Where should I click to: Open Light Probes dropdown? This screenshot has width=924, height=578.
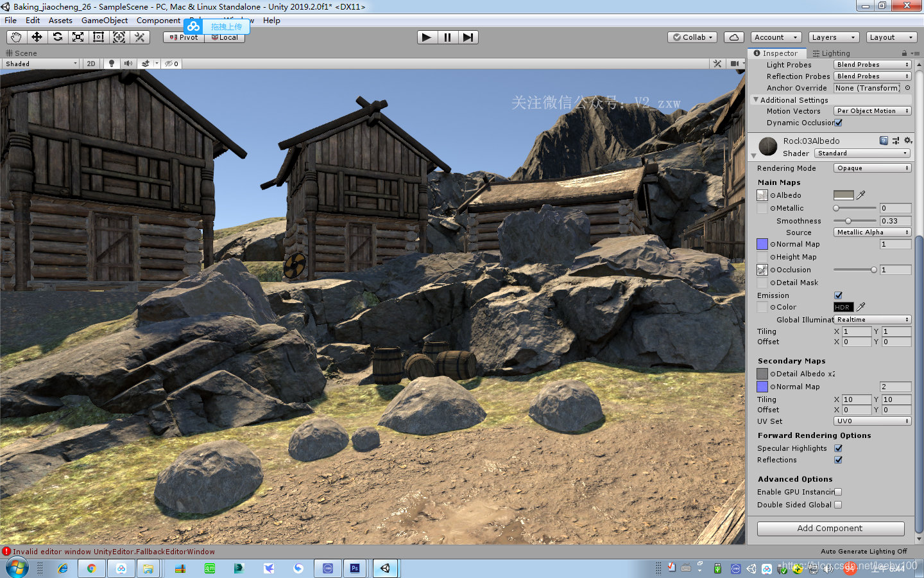tap(873, 65)
